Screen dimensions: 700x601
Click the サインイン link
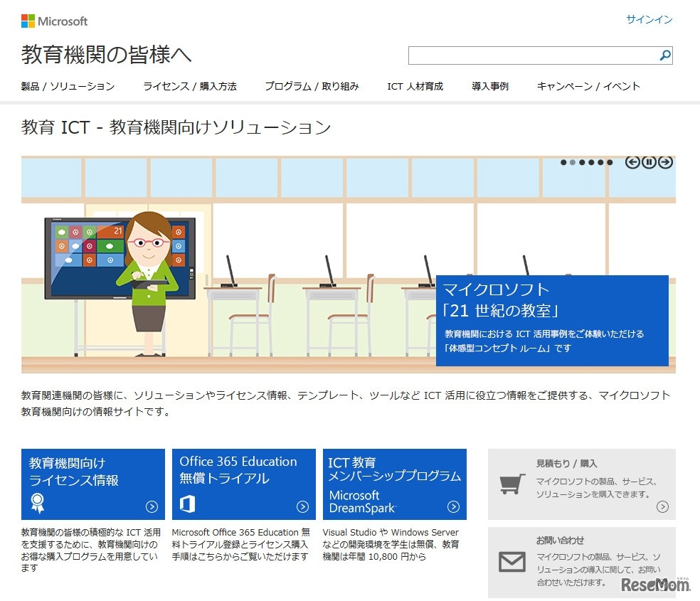[649, 20]
